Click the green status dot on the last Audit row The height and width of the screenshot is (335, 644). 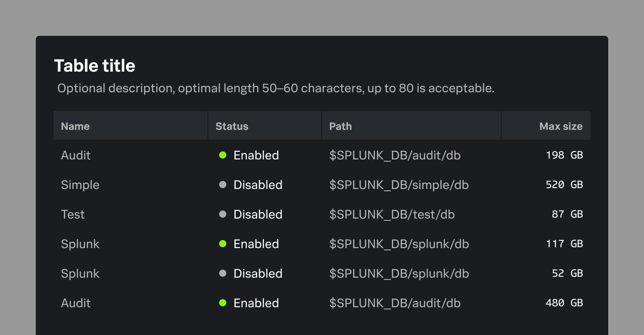point(223,303)
